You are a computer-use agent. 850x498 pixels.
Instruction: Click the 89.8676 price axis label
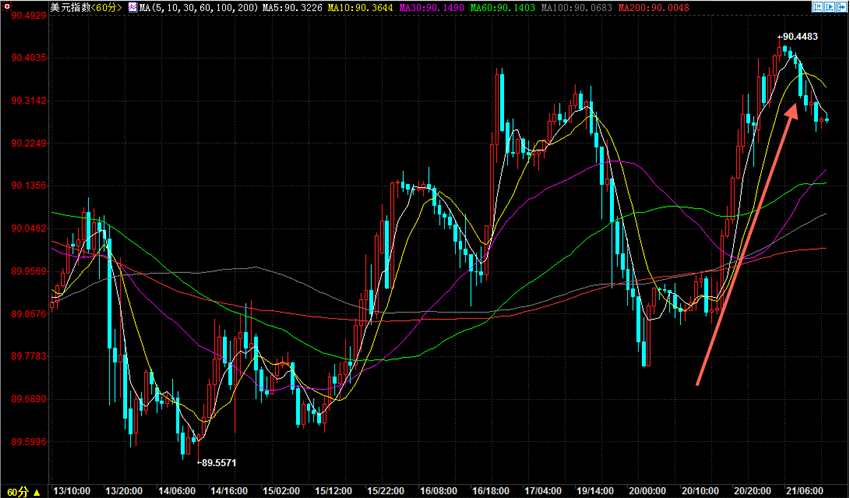click(x=29, y=314)
